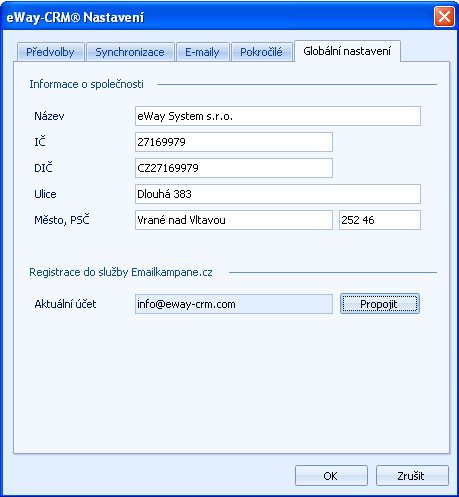Confirm settings with the OK button
Image resolution: width=459 pixels, height=497 pixels.
click(x=331, y=476)
